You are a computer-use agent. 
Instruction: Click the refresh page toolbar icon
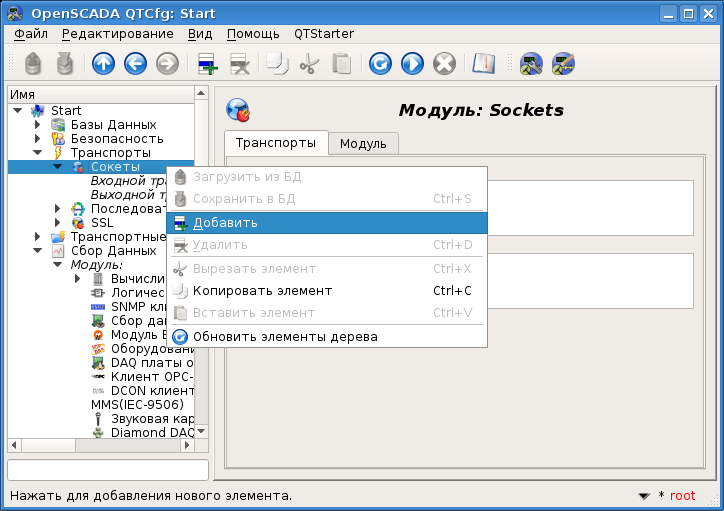[380, 64]
